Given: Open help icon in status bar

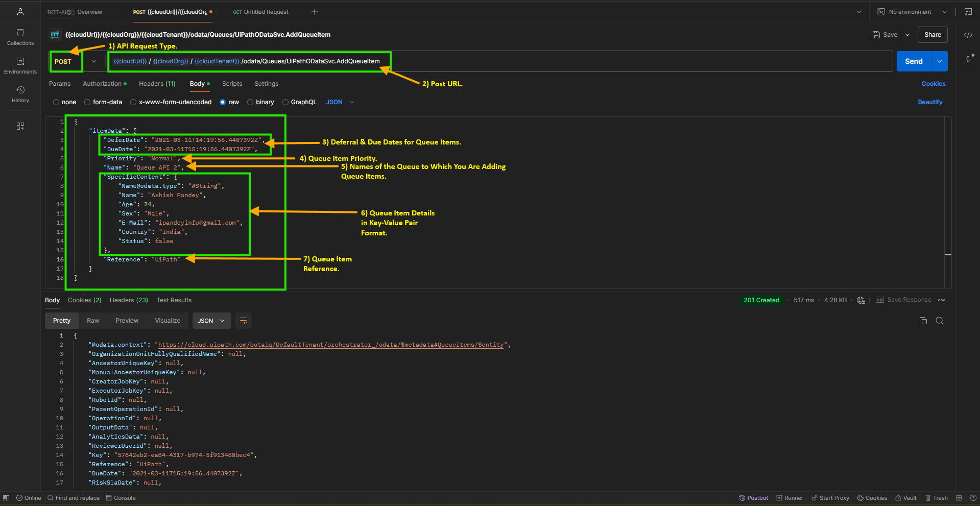Looking at the screenshot, I should pyautogui.click(x=973, y=498).
